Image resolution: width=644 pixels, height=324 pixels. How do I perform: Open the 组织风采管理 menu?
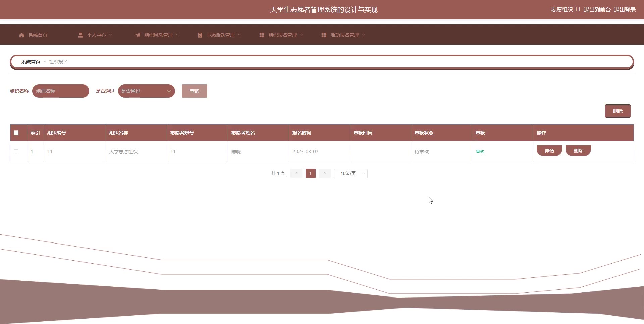157,35
